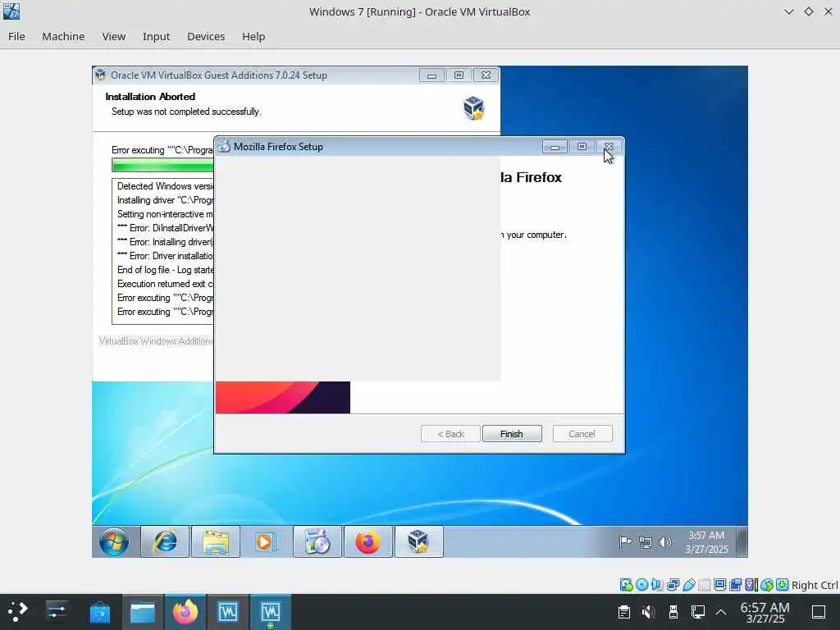Viewport: 840px width, 630px height.
Task: Click the muted volume icon on host panel
Action: click(648, 612)
